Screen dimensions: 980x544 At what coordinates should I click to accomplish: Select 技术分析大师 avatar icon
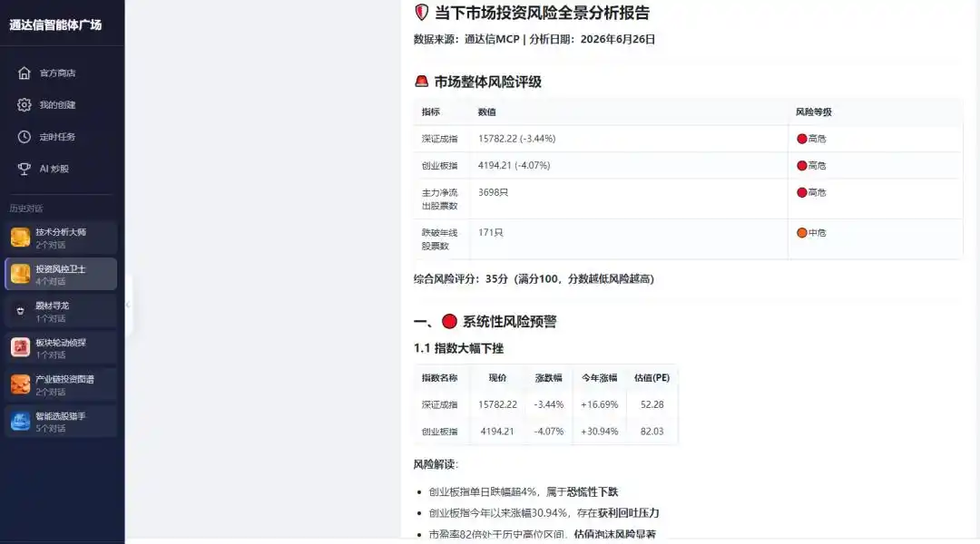click(x=20, y=238)
